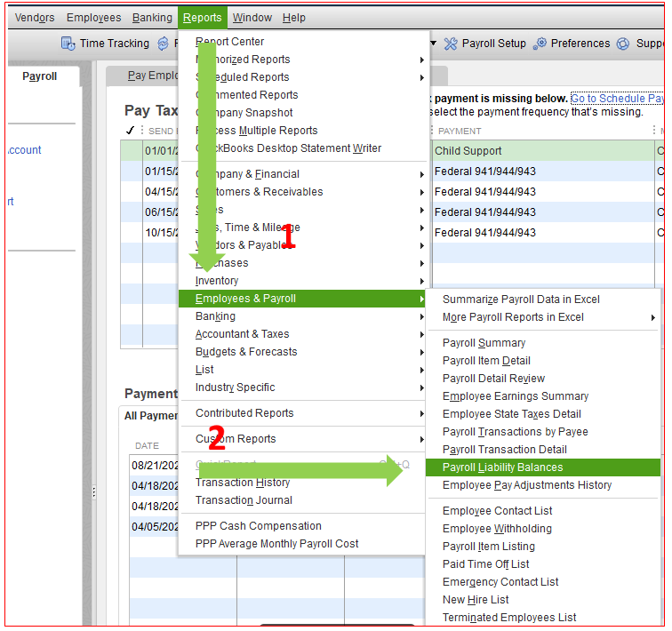
Task: Click the Time Tracking clock icon
Action: (68, 44)
